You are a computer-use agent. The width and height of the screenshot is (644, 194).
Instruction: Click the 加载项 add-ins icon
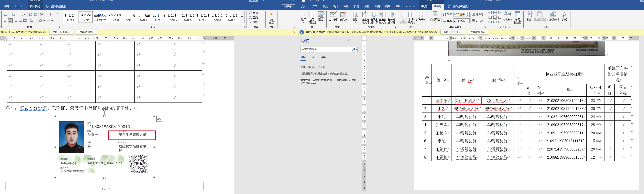[x=271, y=18]
